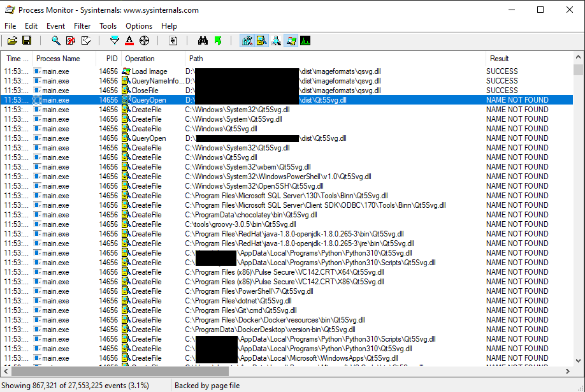Select the Program Files\PowerShell\7 row
This screenshot has width=585, height=392.
[287, 291]
